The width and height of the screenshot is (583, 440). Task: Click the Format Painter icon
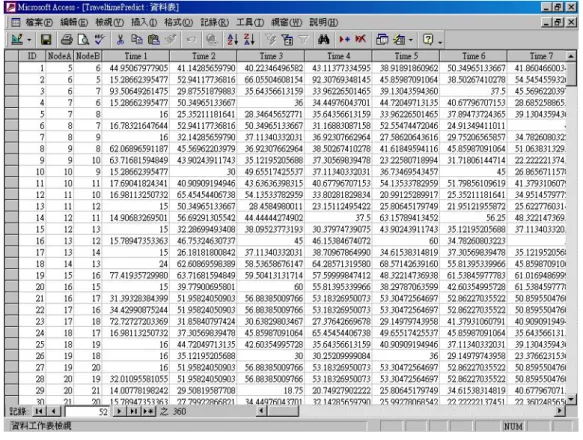170,39
